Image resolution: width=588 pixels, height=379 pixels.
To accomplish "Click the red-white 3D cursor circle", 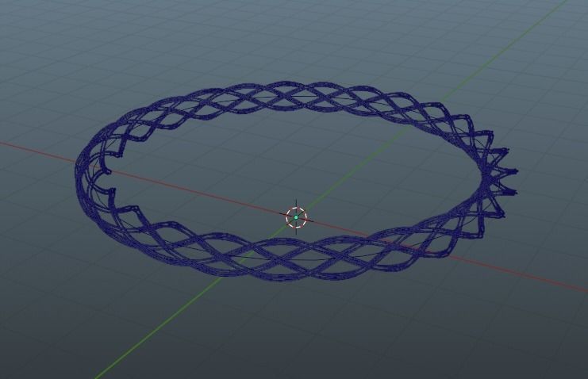I will click(x=296, y=217).
